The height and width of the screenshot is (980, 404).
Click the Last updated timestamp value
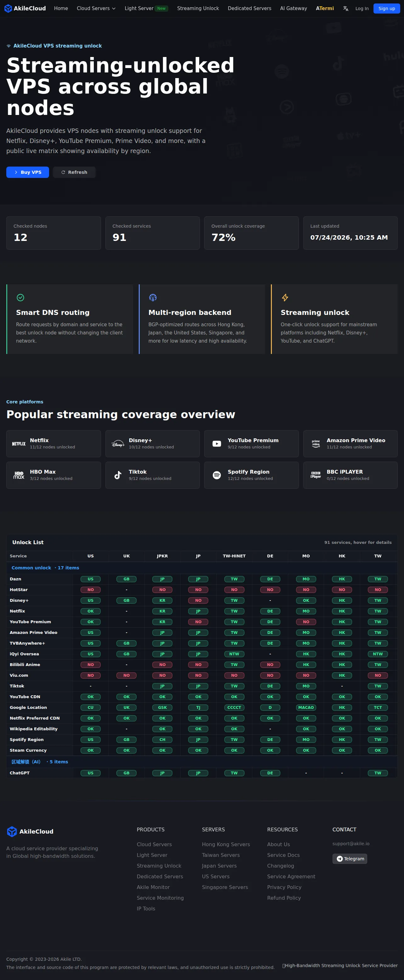click(349, 237)
